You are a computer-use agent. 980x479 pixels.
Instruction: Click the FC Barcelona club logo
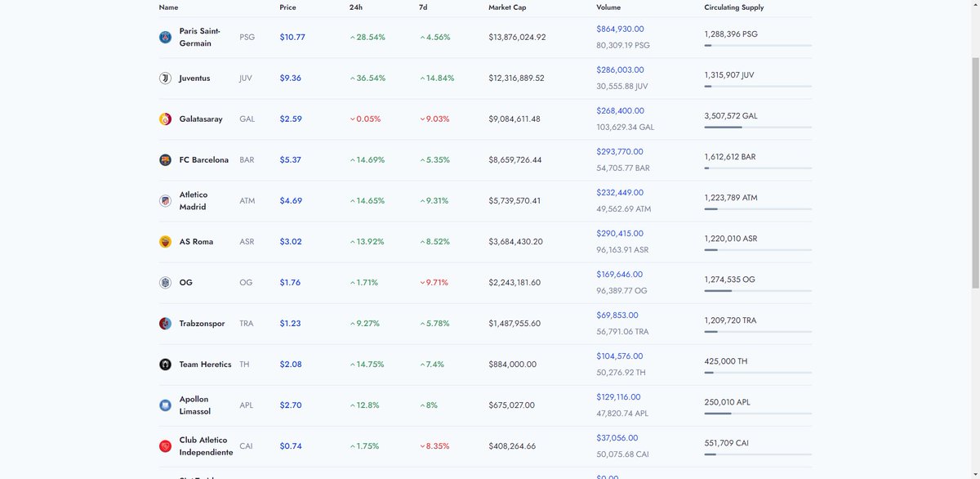[165, 160]
